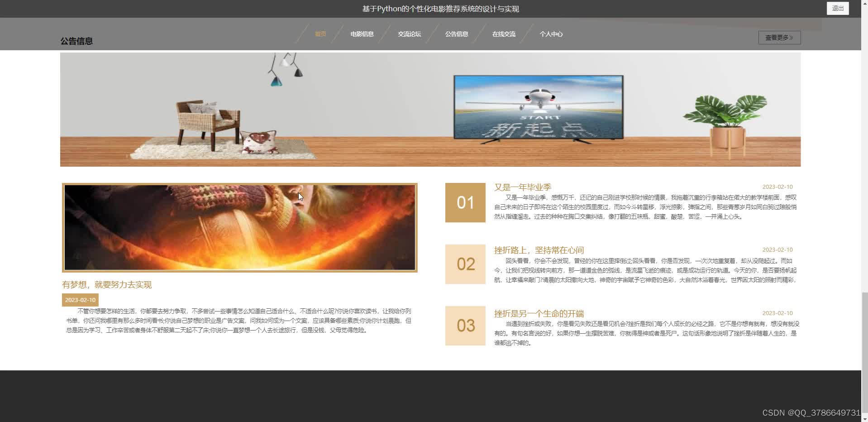Go to 在线交流 page
This screenshot has height=422, width=868.
pos(503,34)
